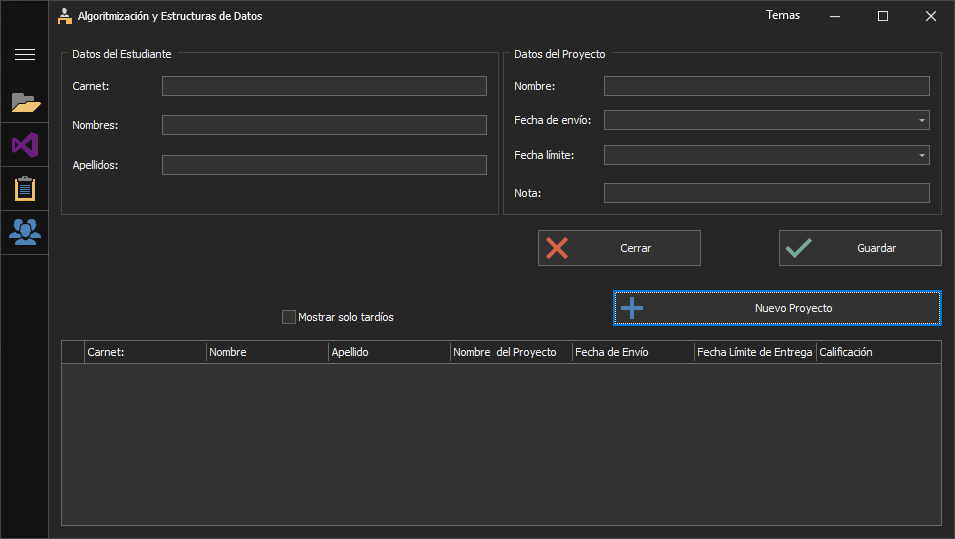Click into the Nombres text field
The image size is (955, 539).
[x=324, y=125]
